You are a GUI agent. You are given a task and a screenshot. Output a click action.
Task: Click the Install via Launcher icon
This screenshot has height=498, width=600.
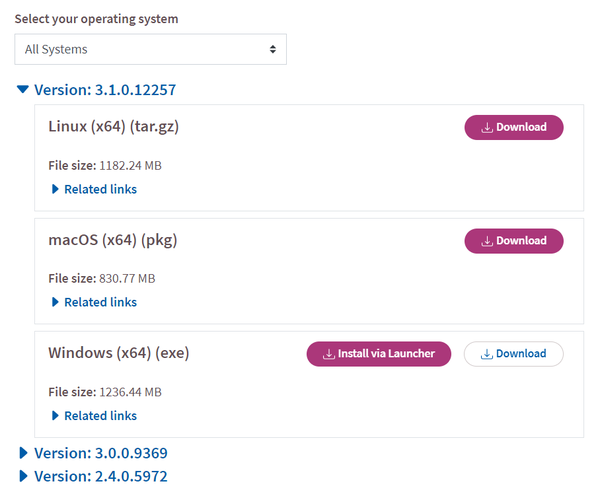pos(329,354)
